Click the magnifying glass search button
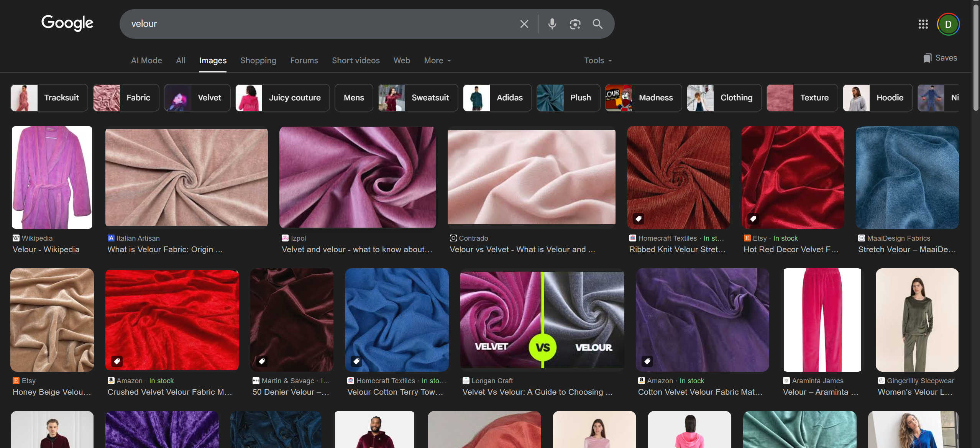 coord(598,24)
